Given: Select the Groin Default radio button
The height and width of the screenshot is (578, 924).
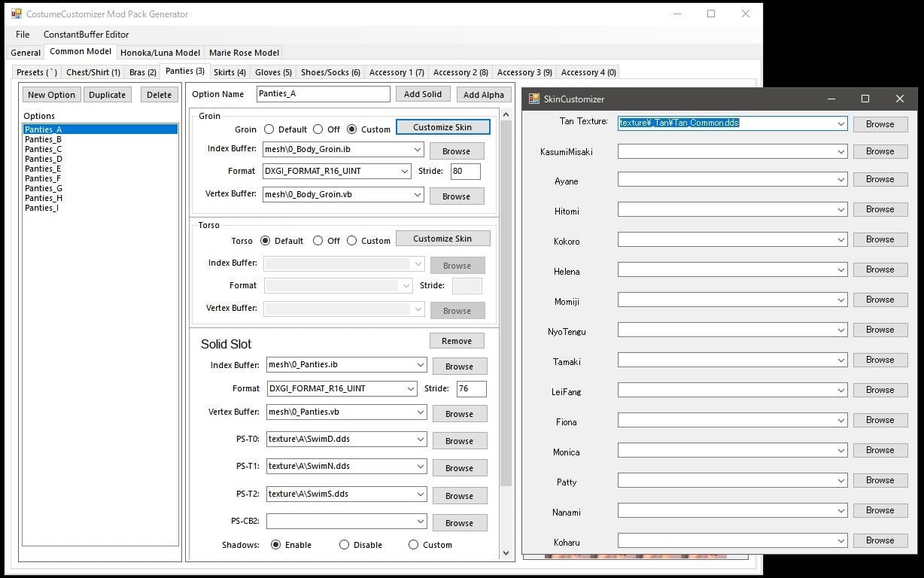Looking at the screenshot, I should click(x=269, y=129).
